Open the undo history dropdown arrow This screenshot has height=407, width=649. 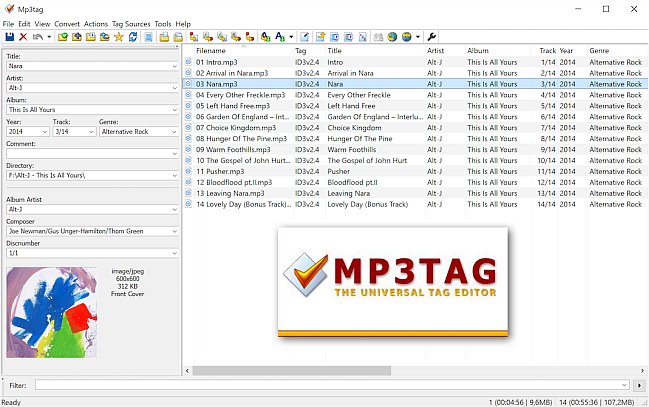pyautogui.click(x=49, y=37)
